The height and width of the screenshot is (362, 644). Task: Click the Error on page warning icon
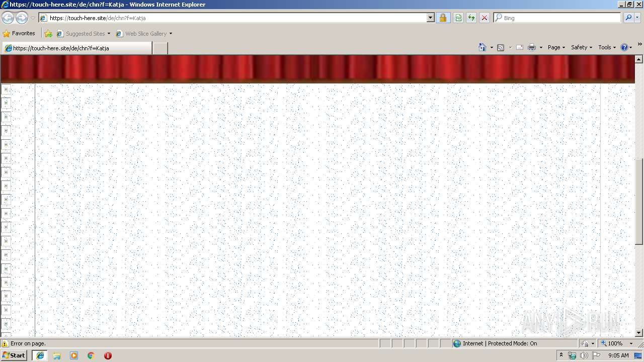pos(5,344)
